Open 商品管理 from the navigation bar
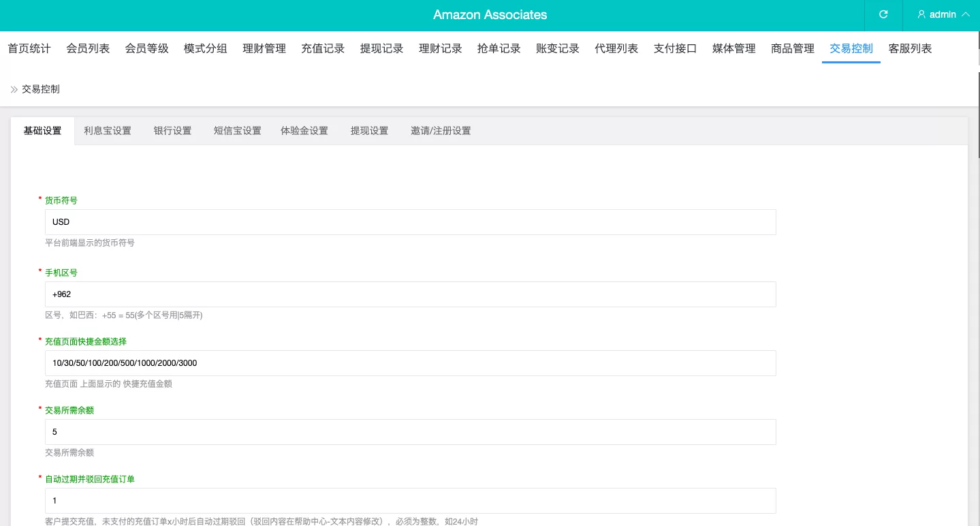The width and height of the screenshot is (980, 526). pos(792,48)
